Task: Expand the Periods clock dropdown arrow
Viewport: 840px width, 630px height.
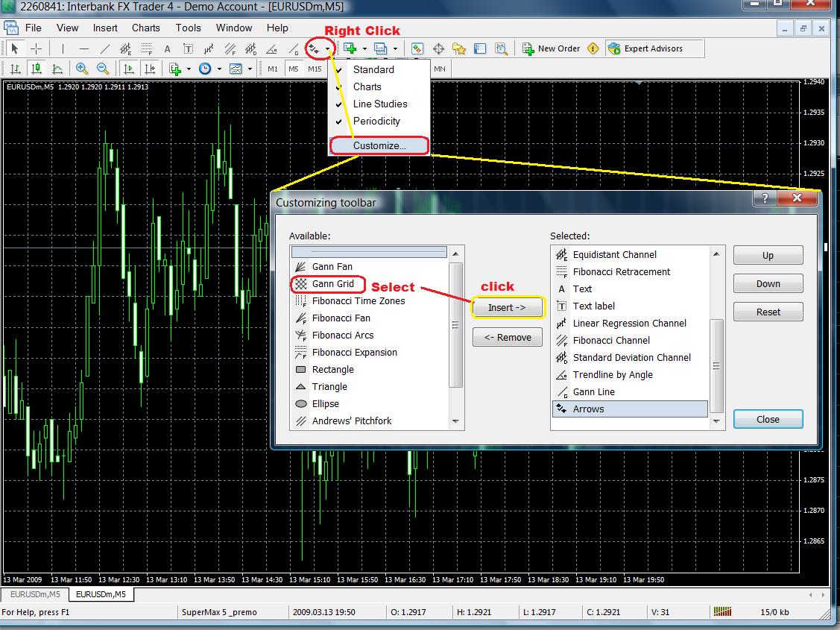Action: pos(218,69)
